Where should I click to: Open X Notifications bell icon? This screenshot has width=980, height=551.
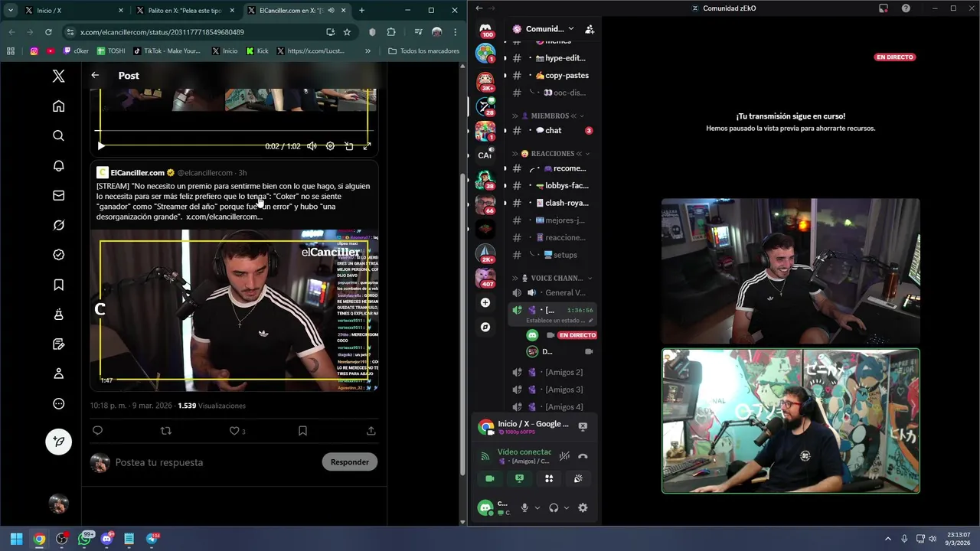coord(58,165)
